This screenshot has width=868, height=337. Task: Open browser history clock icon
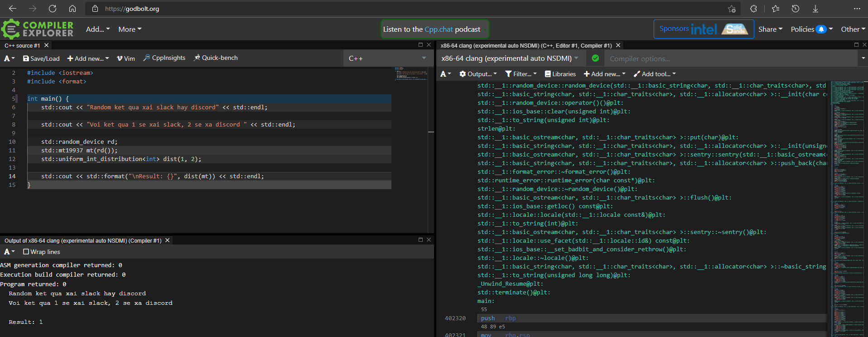[796, 9]
